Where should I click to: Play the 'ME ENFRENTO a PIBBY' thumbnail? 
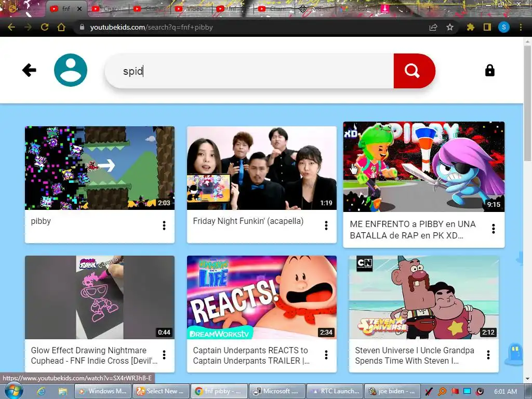click(424, 167)
